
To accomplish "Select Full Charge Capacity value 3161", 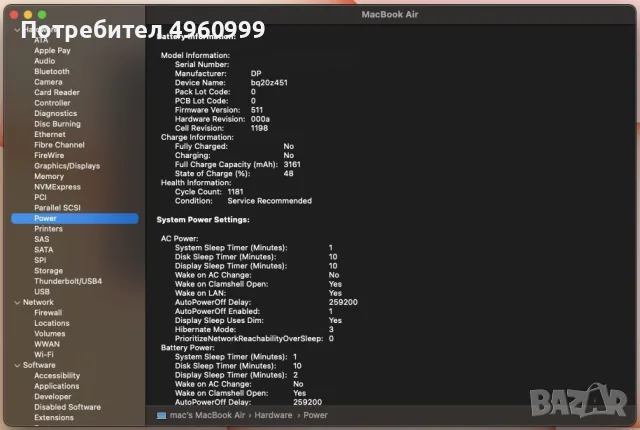I will pos(292,164).
